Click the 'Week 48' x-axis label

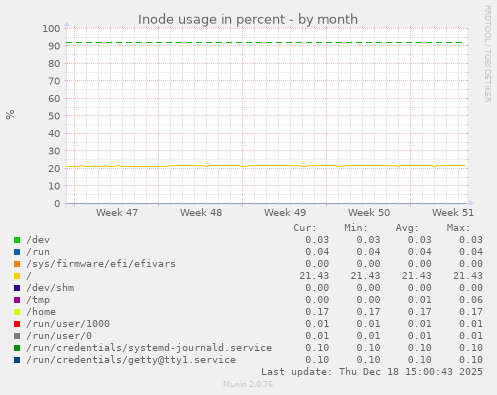click(x=201, y=213)
